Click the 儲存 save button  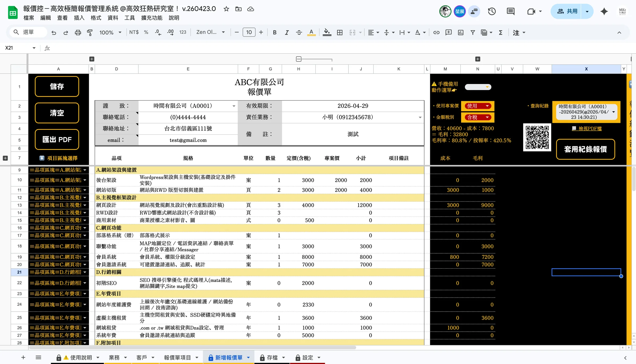[x=57, y=87]
